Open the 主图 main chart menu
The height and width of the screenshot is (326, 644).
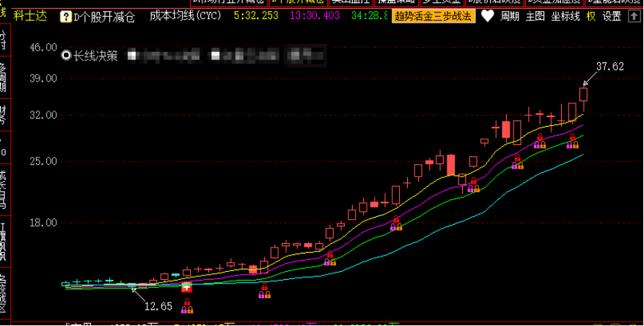(535, 16)
